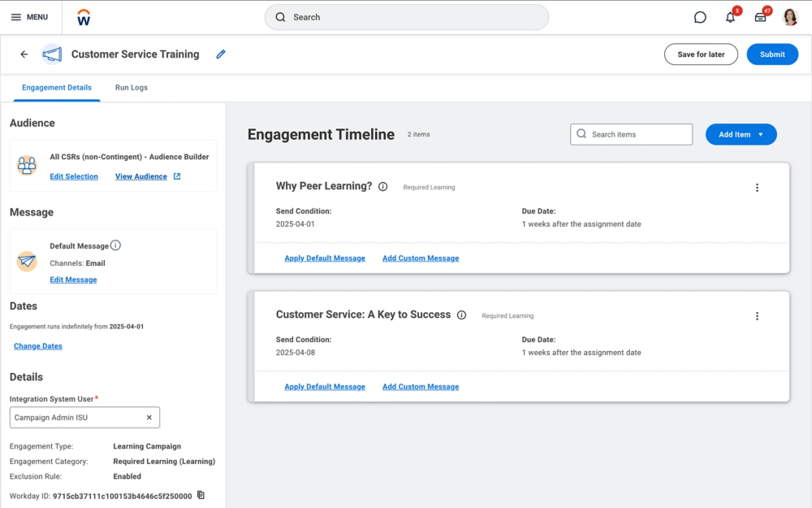Click the Change Dates link
Viewport: 812px width, 508px height.
click(38, 346)
